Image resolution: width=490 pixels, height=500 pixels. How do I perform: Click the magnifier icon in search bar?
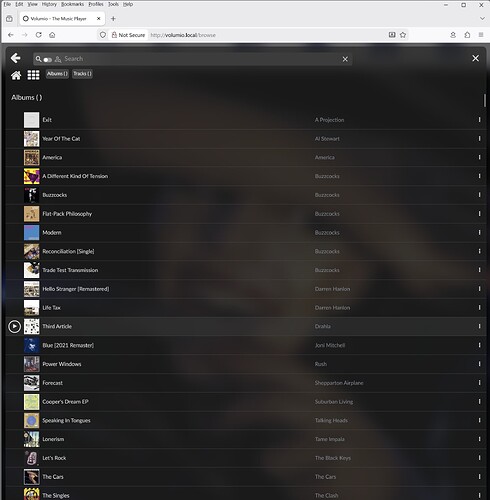[39, 59]
